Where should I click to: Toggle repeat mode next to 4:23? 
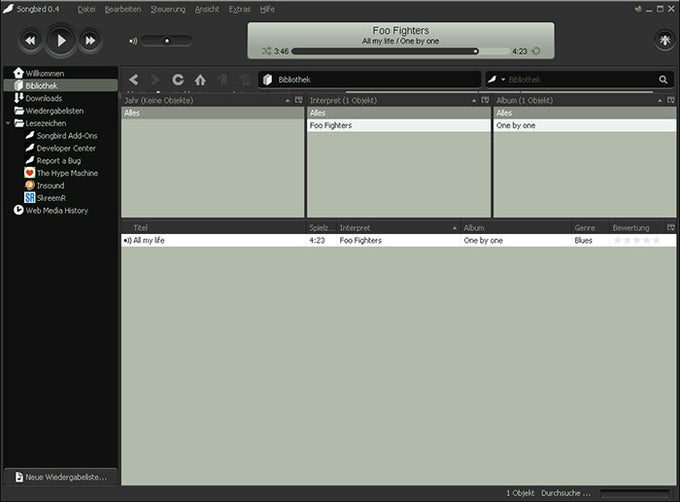536,51
